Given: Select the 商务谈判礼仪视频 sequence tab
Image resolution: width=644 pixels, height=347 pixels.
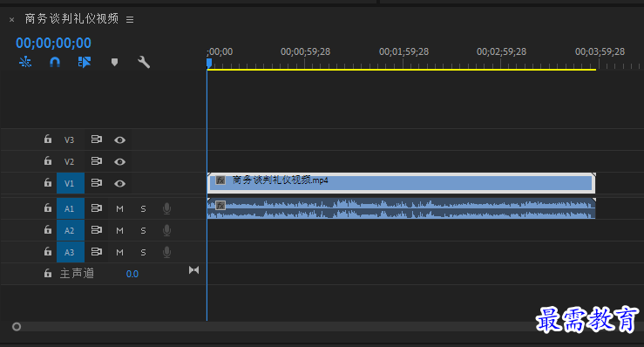Looking at the screenshot, I should coord(71,18).
